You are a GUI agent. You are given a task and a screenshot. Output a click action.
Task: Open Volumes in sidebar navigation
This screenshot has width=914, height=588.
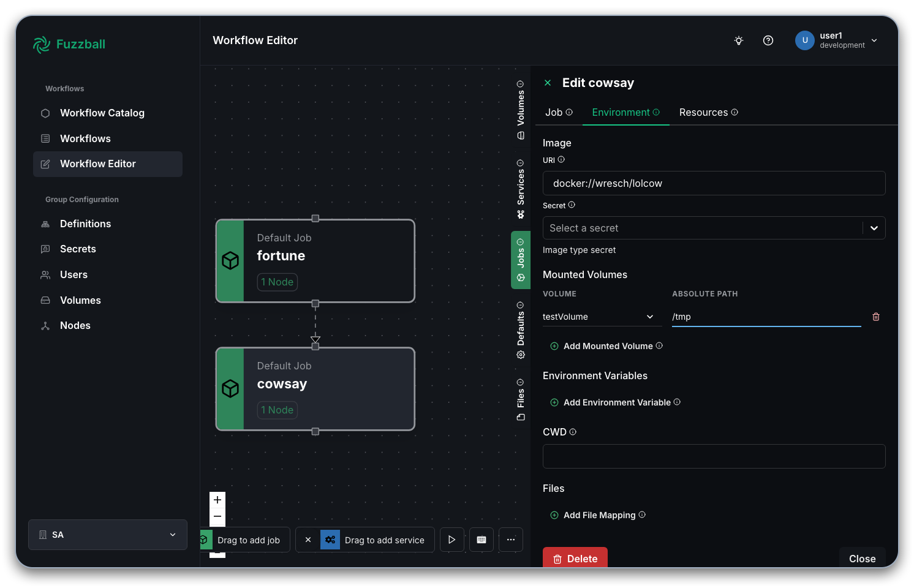tap(108, 300)
